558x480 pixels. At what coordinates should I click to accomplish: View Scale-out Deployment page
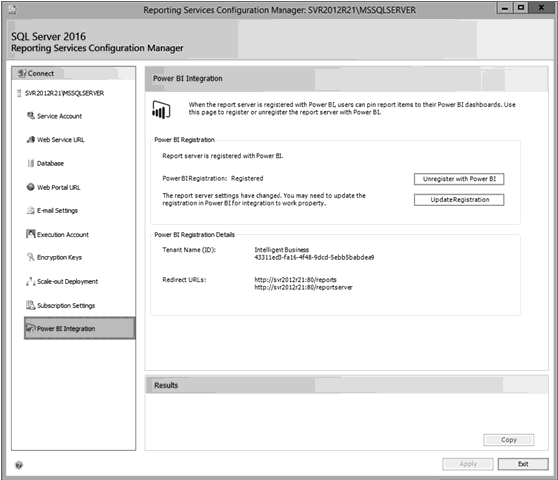pos(68,281)
